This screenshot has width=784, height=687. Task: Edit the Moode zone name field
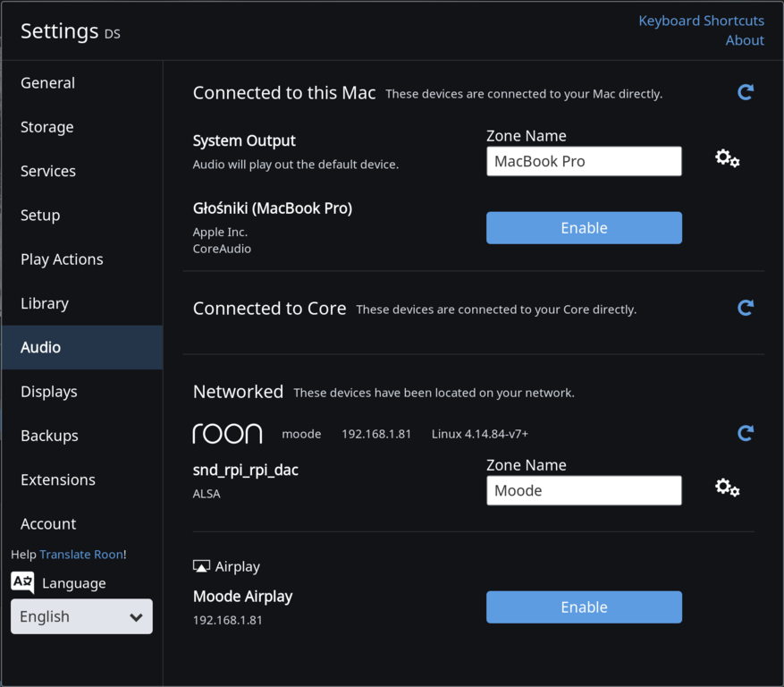pyautogui.click(x=584, y=490)
